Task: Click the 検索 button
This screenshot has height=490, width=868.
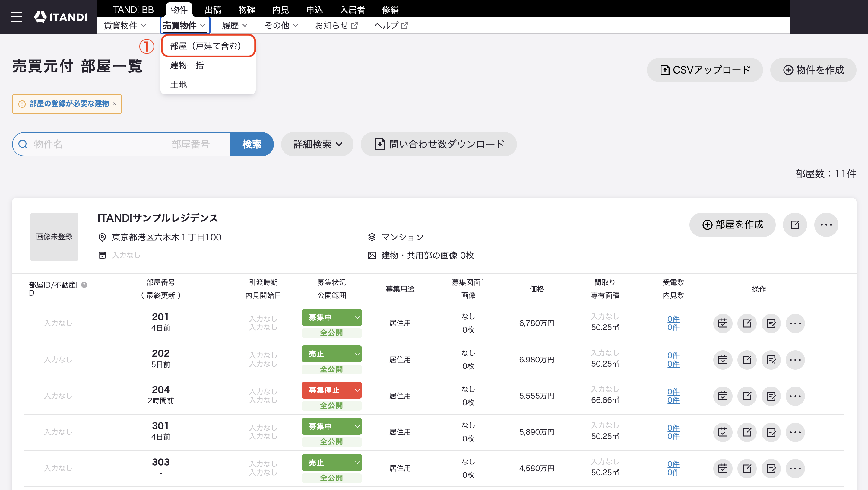Action: (252, 144)
